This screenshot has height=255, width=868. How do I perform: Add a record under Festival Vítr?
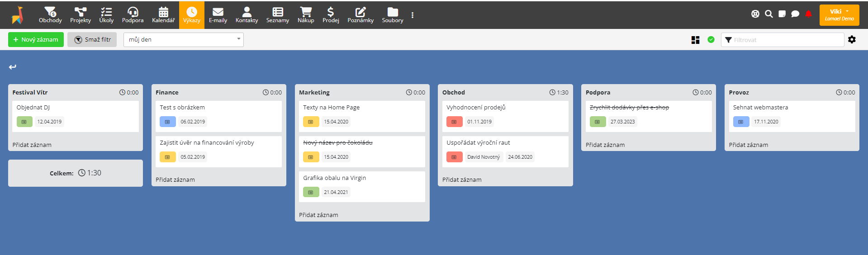point(32,145)
